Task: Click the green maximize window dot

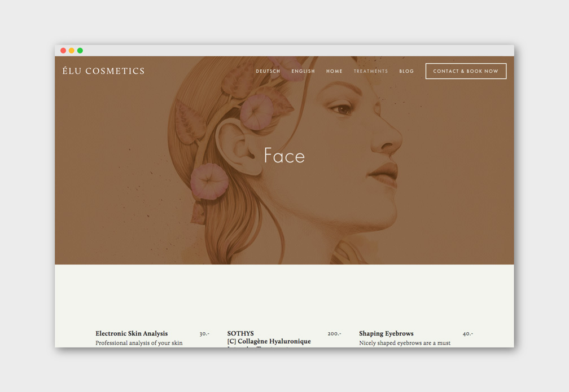Action: [80, 50]
